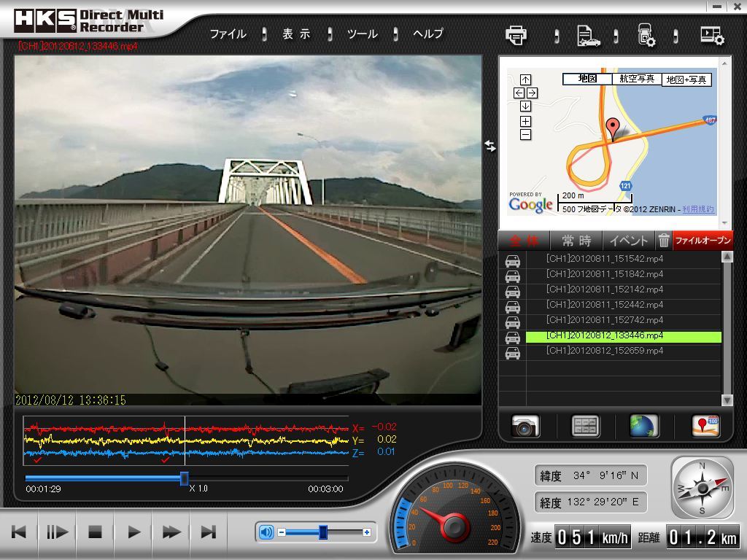Screen dimensions: 747x560
Task: Click the first red check event marker
Action: [38, 460]
